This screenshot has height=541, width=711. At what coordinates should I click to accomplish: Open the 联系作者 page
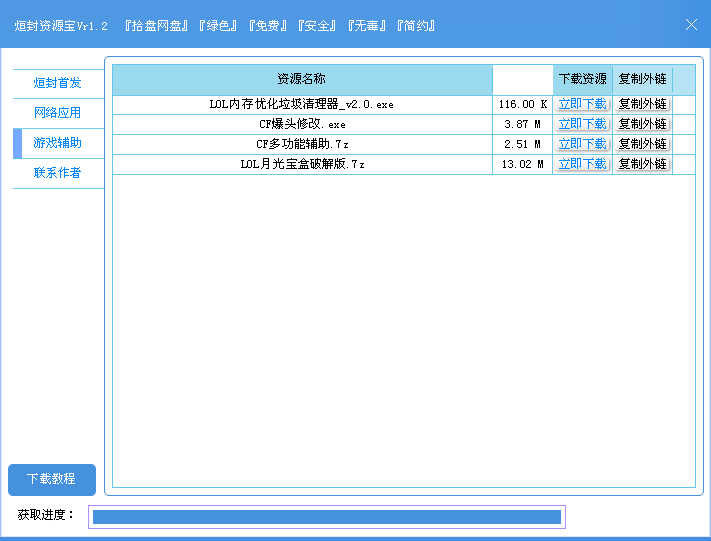click(x=58, y=173)
